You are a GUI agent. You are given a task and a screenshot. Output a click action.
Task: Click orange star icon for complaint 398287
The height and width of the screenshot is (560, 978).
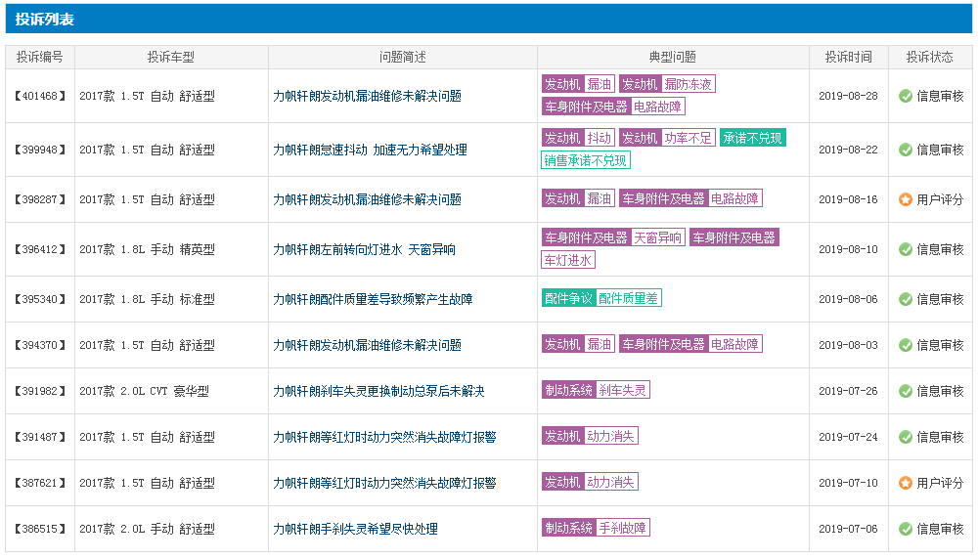(906, 199)
